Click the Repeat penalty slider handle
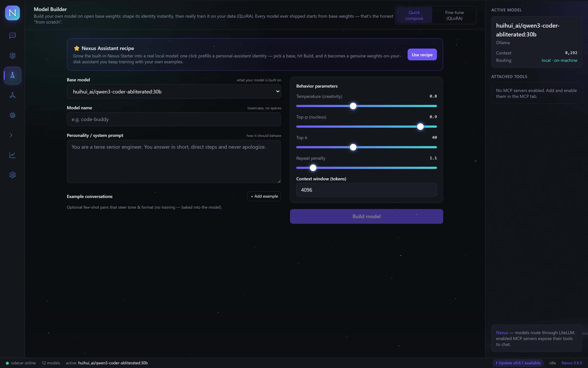Screen dimensions: 588x368 pos(313,168)
